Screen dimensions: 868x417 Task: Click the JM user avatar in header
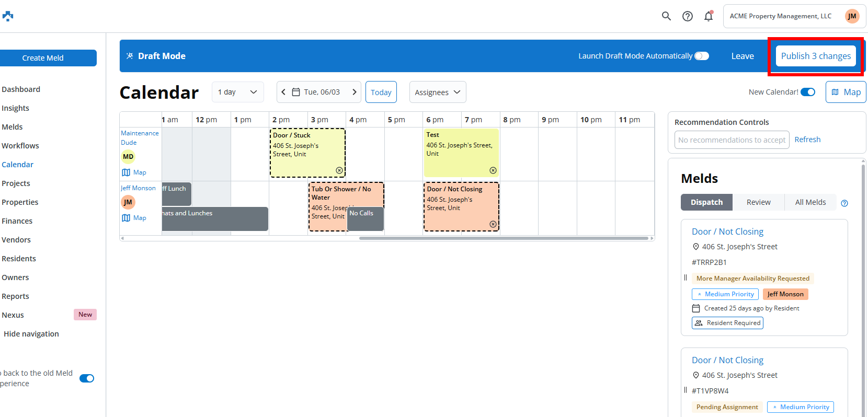(x=852, y=16)
